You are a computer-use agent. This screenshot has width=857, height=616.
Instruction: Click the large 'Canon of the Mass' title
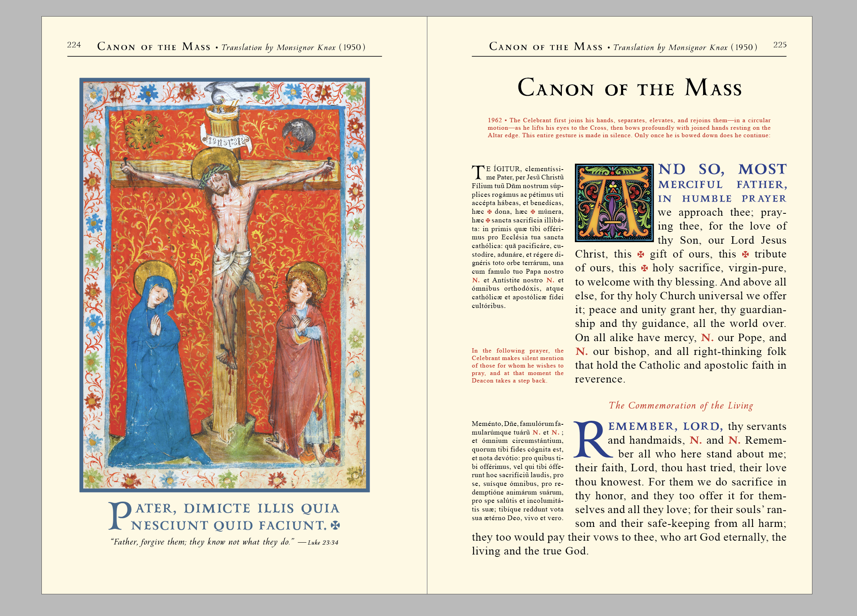click(629, 88)
